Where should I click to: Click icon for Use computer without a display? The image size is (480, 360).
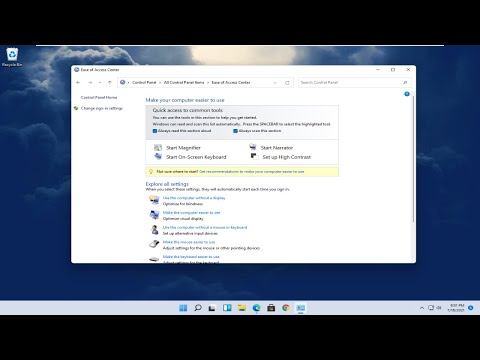tap(154, 200)
